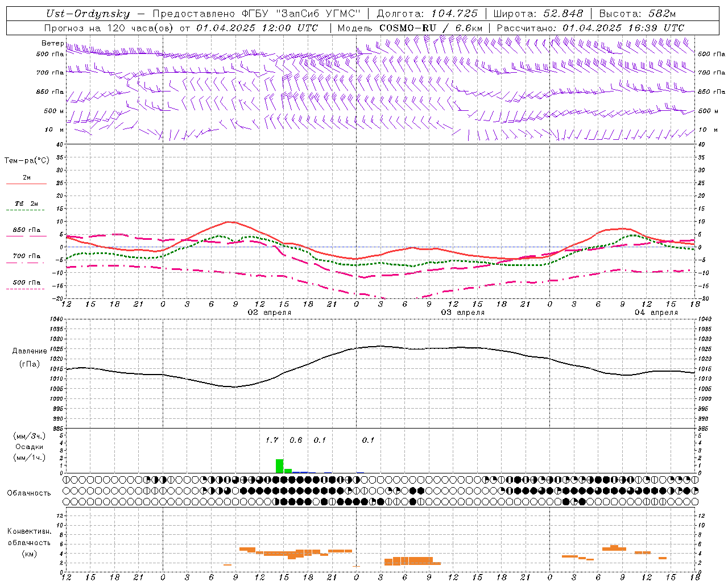The height and width of the screenshot is (582, 728).
Task: Select the provider text "ЗапСиб УГМС"
Action: tap(317, 14)
